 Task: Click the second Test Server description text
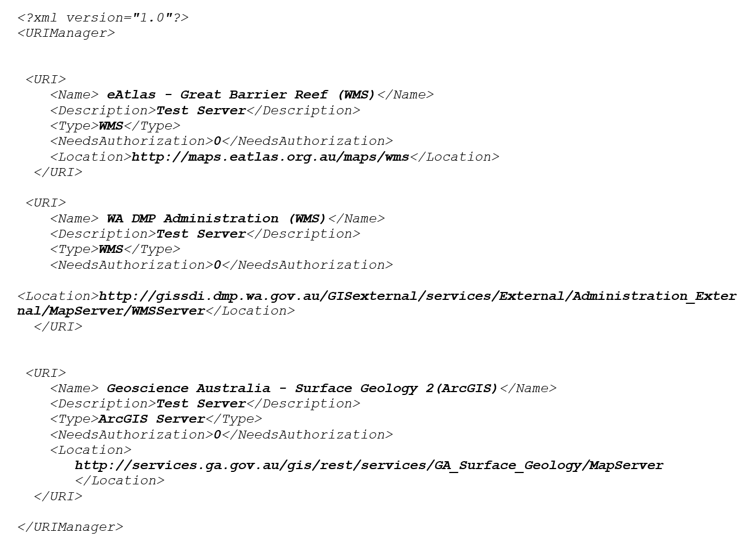[201, 234]
